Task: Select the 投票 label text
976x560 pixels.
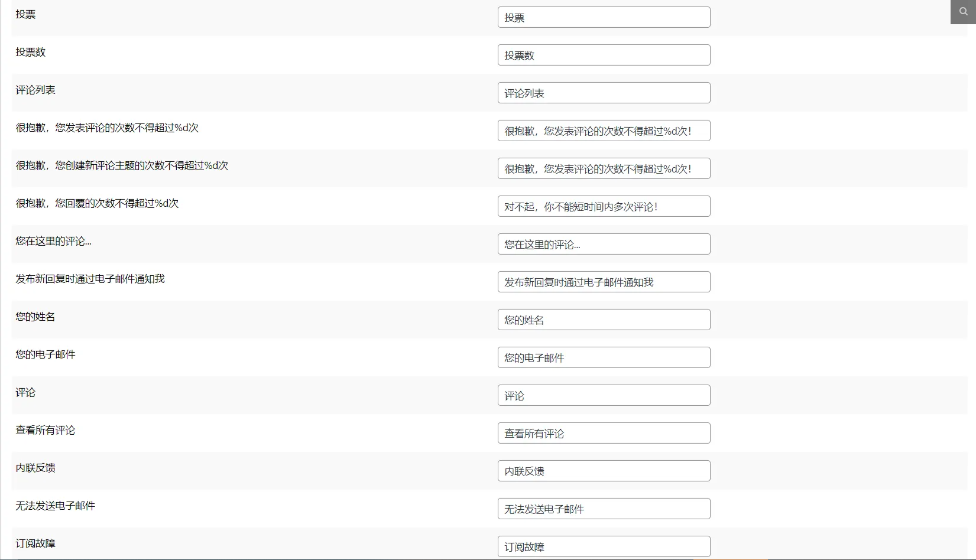Action: 25,14
